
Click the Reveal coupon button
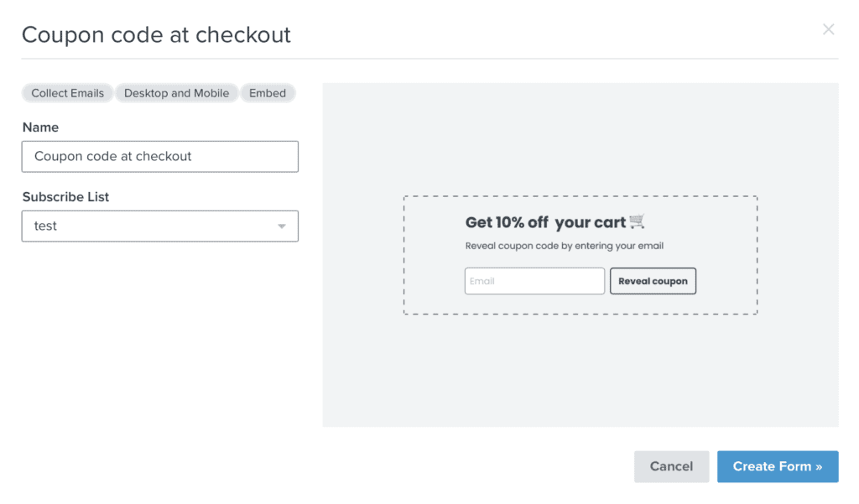pyautogui.click(x=653, y=281)
